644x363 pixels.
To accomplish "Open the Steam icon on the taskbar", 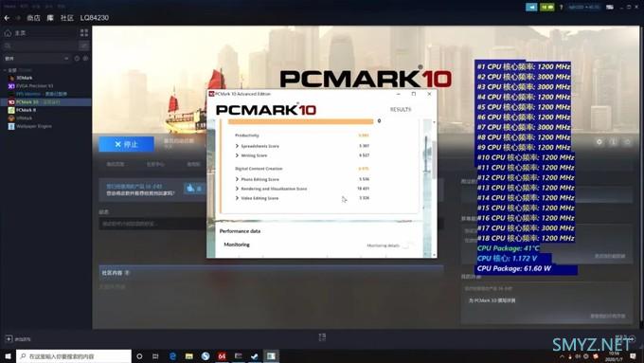I will [x=255, y=356].
